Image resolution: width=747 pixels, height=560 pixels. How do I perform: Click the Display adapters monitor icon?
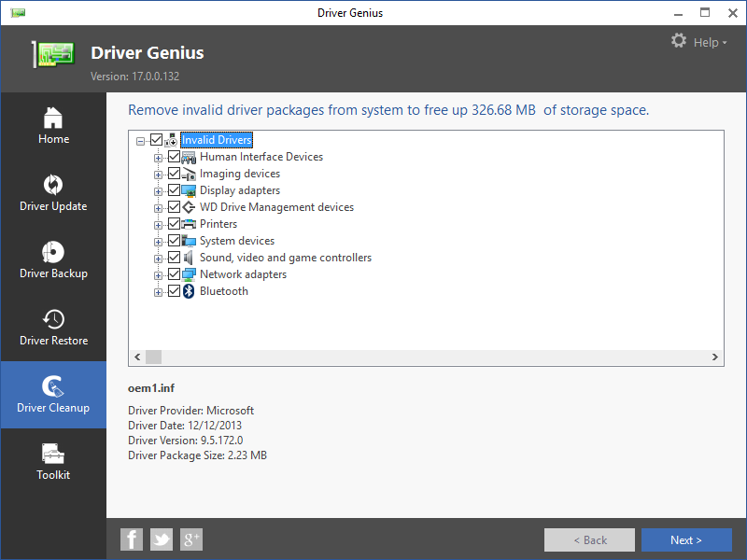189,190
